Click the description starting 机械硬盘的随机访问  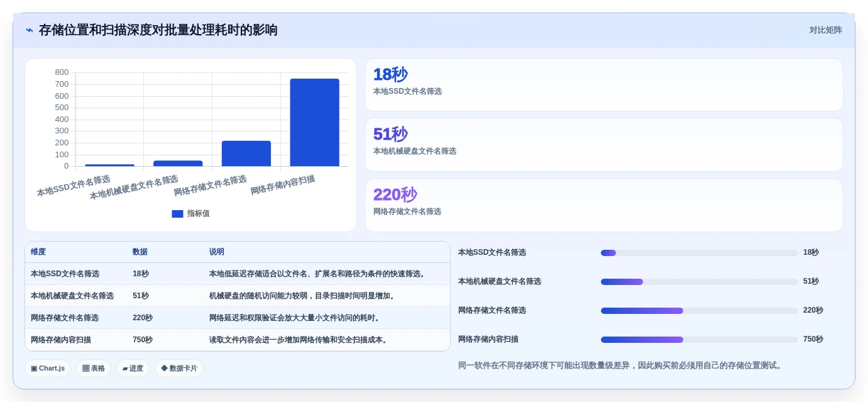(x=303, y=296)
